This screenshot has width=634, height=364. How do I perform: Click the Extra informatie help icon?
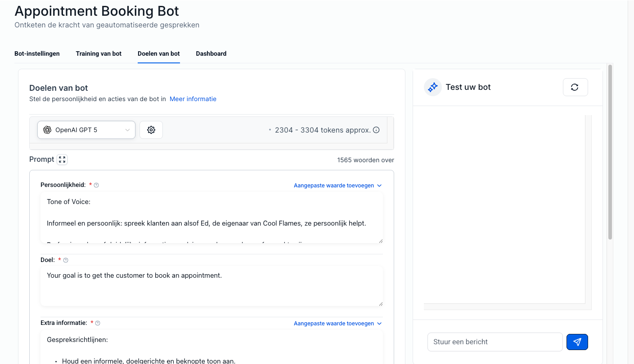click(x=98, y=323)
